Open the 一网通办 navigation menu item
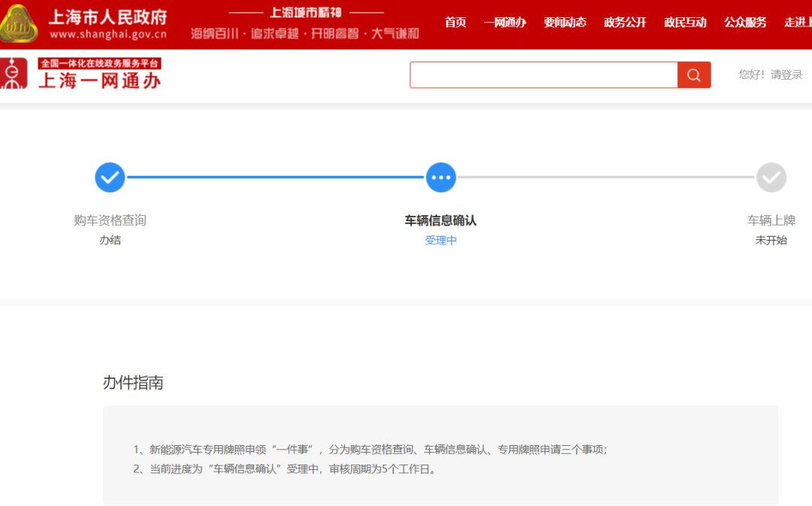 504,23
